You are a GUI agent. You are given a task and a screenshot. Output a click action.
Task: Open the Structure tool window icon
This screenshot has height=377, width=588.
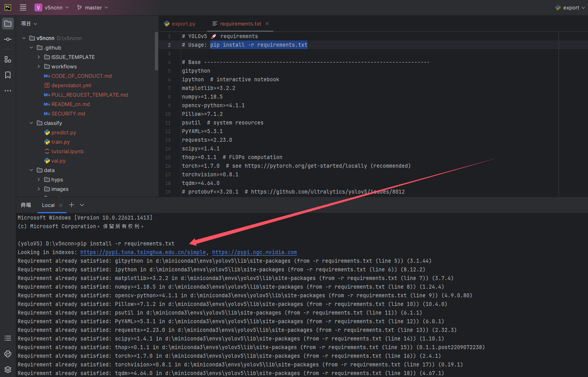(7, 59)
